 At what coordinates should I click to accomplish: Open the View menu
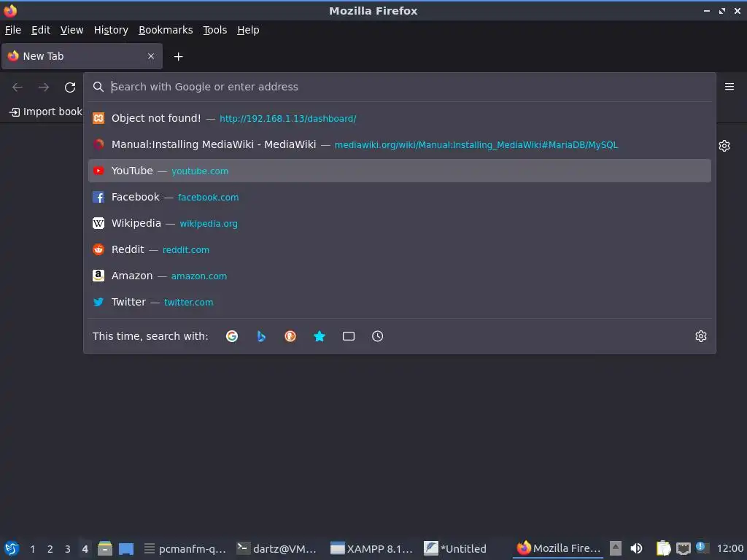(71, 30)
